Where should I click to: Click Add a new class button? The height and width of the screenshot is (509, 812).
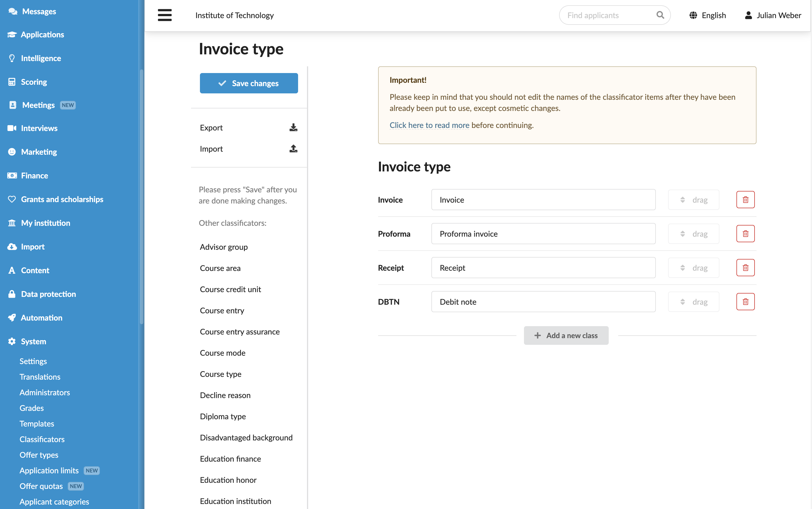[566, 335]
